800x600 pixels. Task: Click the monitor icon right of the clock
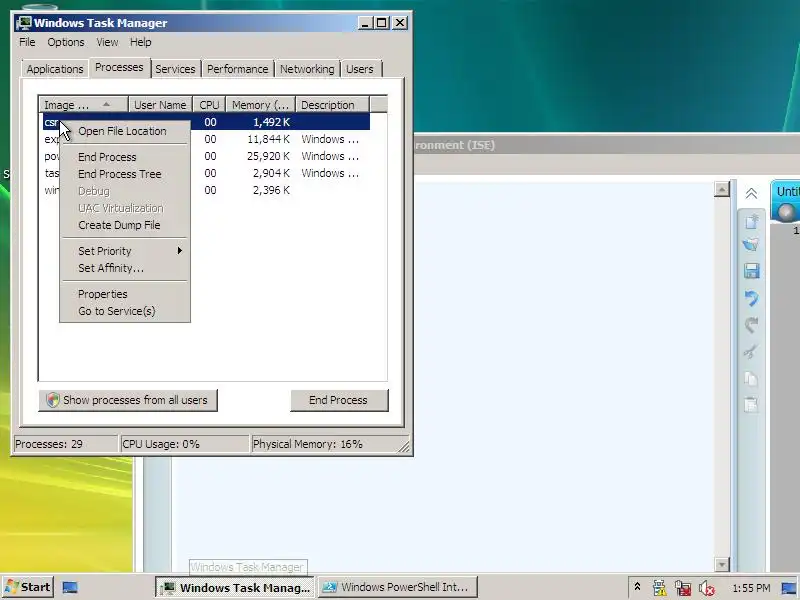coord(788,588)
